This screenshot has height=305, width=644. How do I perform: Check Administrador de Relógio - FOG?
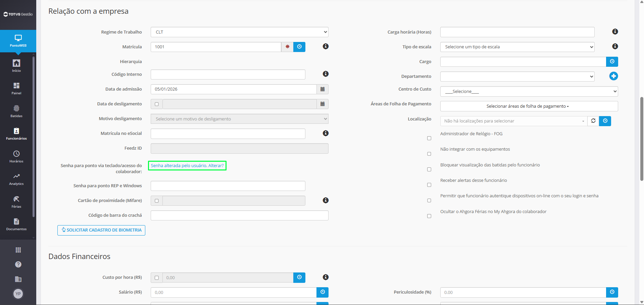point(429,138)
